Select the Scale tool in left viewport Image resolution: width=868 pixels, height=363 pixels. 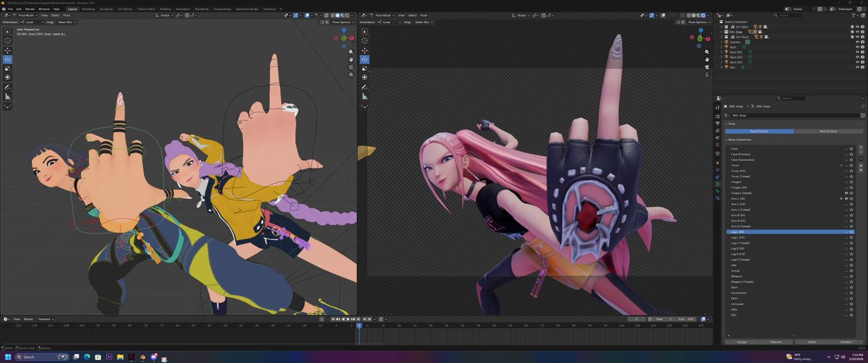(8, 69)
